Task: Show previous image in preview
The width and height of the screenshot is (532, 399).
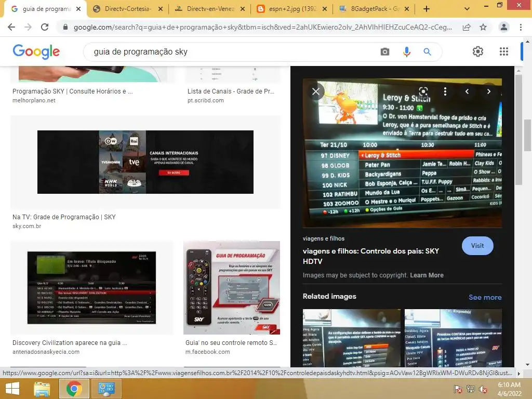Action: pos(467,91)
